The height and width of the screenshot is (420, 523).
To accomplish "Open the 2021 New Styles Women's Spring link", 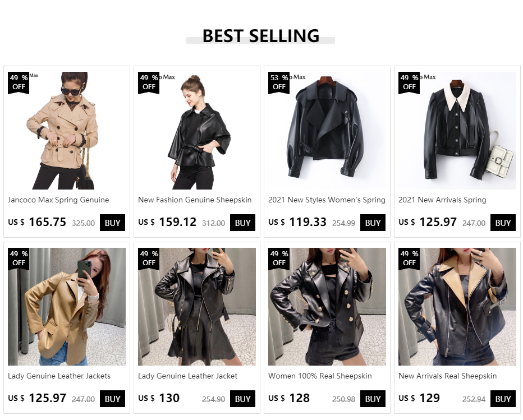I will 327,200.
